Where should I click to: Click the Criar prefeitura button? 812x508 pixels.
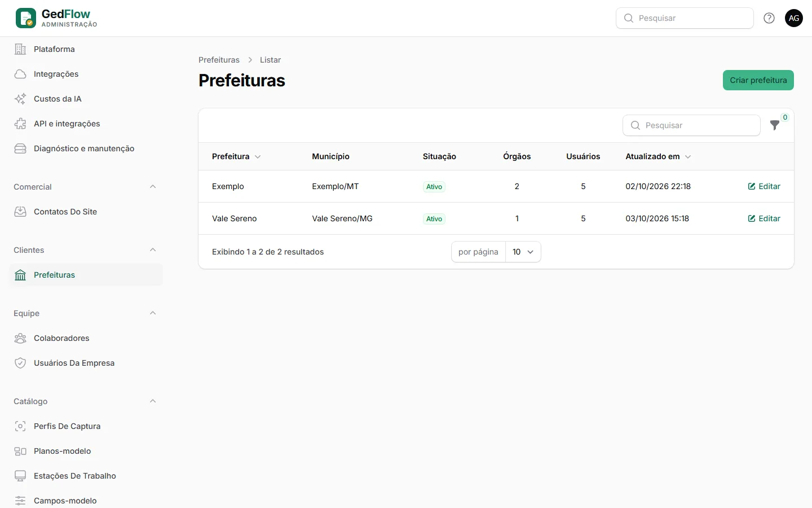[x=758, y=80]
